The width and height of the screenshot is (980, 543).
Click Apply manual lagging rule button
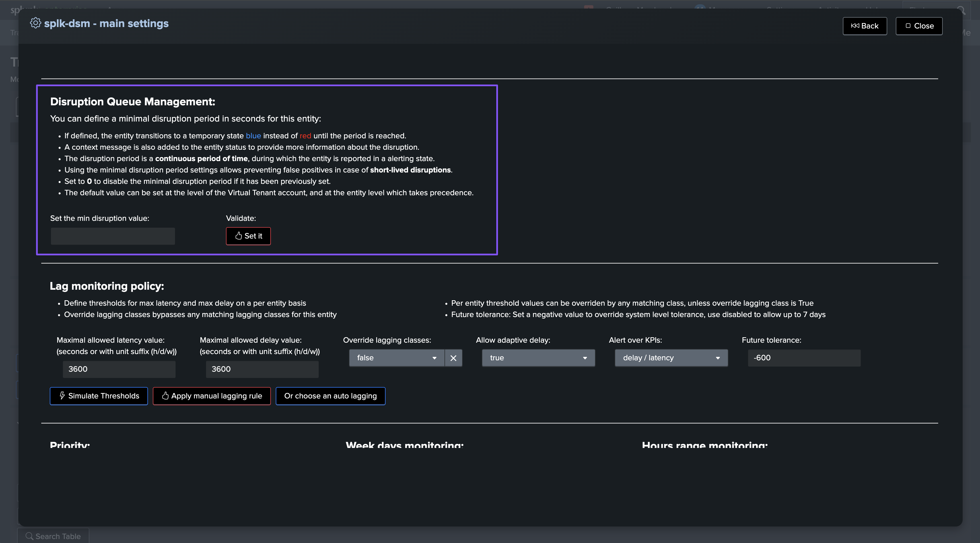pyautogui.click(x=211, y=396)
